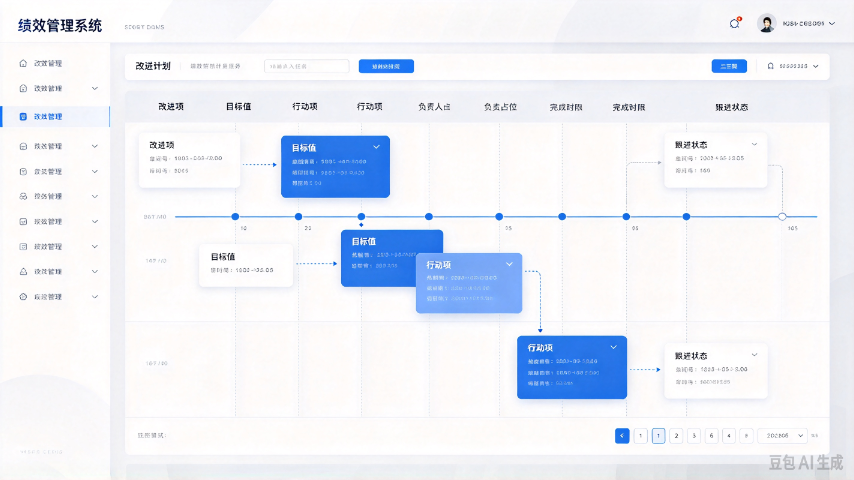Open the dropdown with the bell icon in the toolbar

pyautogui.click(x=792, y=66)
